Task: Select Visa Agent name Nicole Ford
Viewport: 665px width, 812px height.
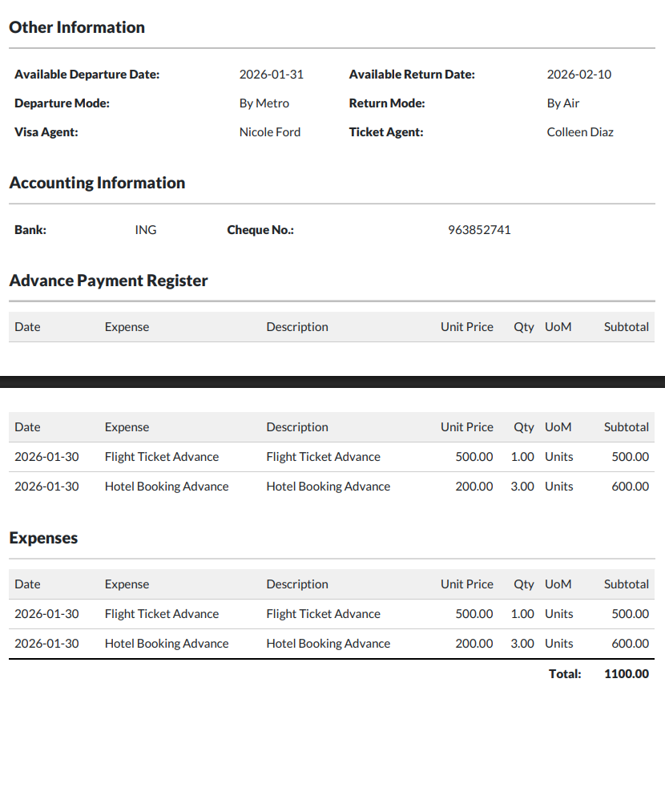Action: (270, 132)
